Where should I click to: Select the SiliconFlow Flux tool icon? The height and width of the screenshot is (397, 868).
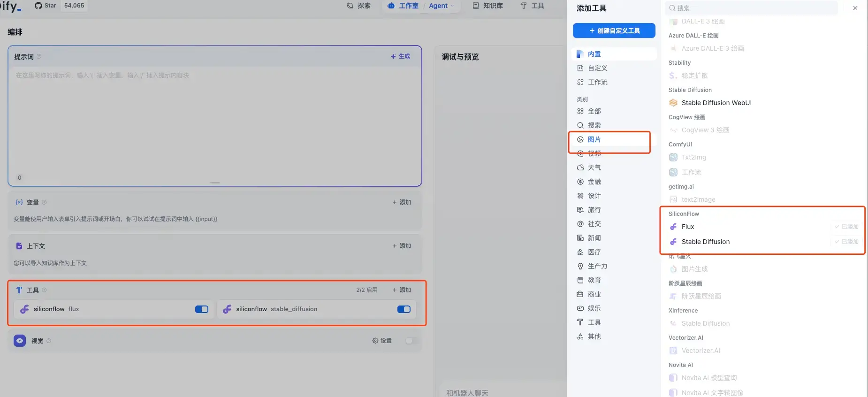(x=673, y=227)
